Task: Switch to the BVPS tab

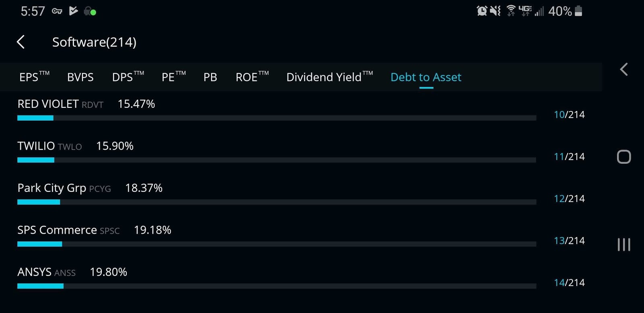Action: tap(80, 77)
